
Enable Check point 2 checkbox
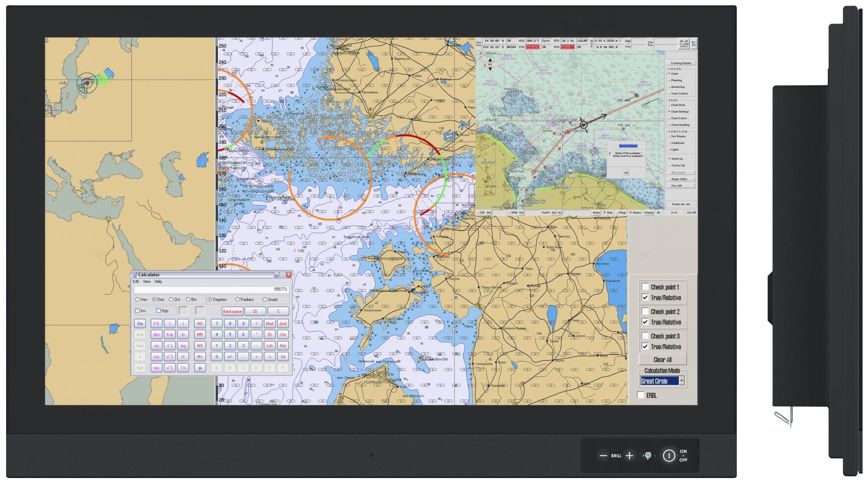click(645, 311)
